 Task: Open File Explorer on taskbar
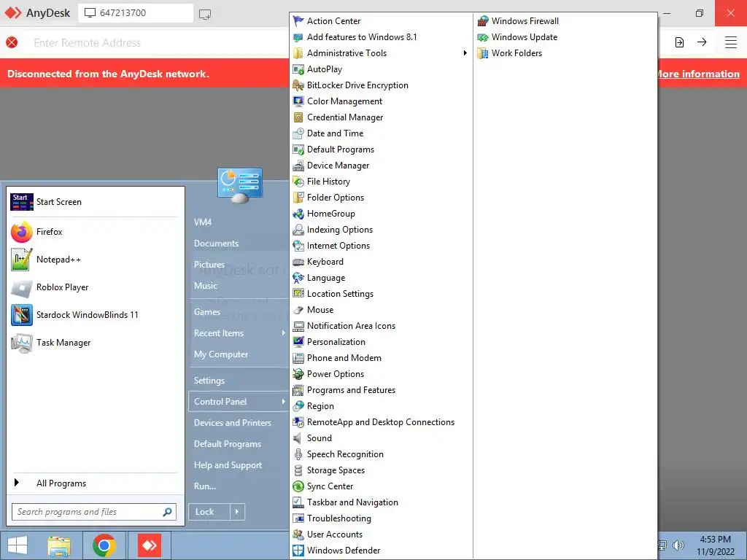coord(59,545)
